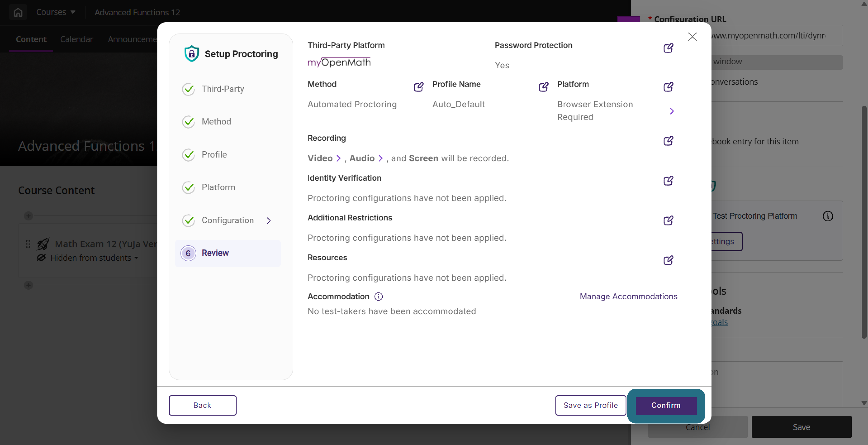Edit Additional Restrictions settings
868x445 pixels.
(668, 220)
